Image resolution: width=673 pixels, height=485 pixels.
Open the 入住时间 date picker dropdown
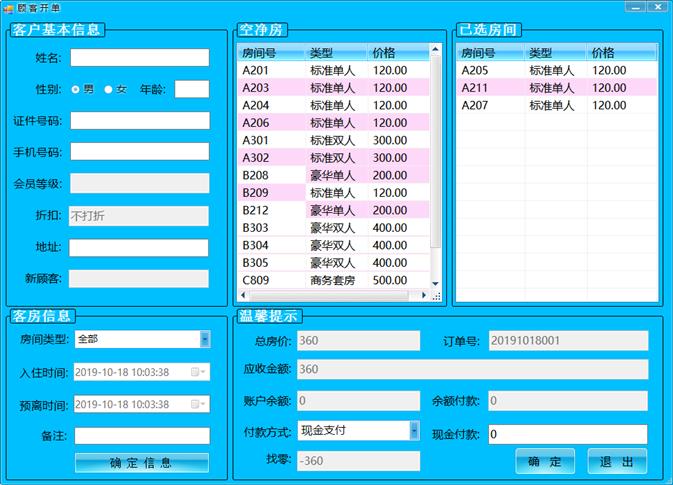point(204,372)
